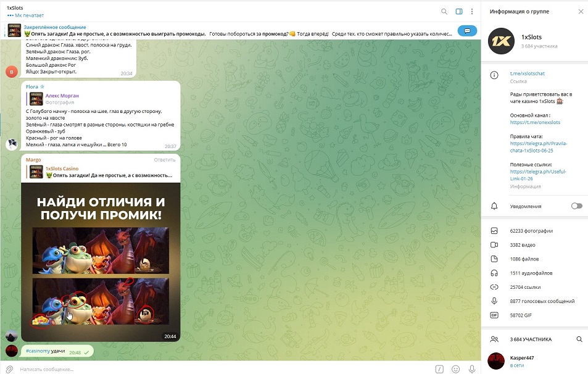Click the Ответить reply button on Margo's message
Image resolution: width=588 pixels, height=374 pixels.
165,160
